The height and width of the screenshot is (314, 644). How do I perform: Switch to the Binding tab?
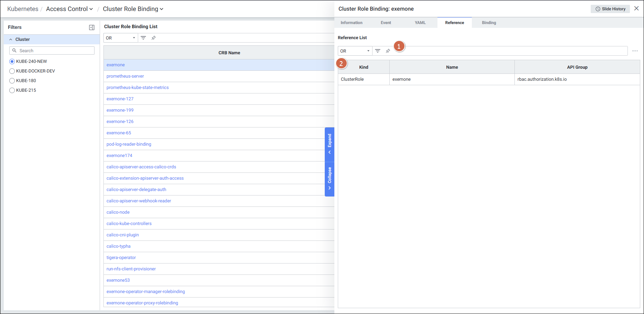coord(489,23)
